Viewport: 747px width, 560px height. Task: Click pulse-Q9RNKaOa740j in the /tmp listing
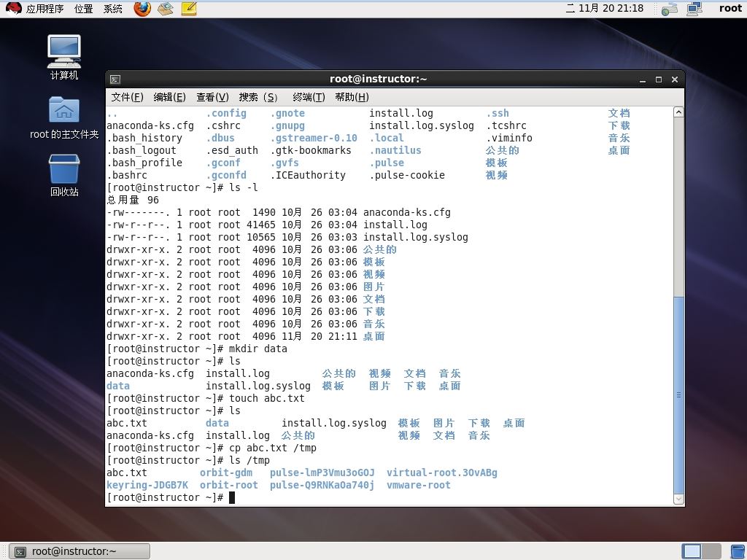[322, 485]
